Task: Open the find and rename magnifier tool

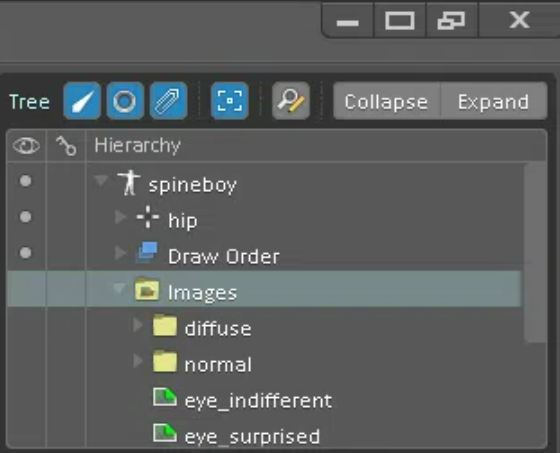Action: point(291,101)
